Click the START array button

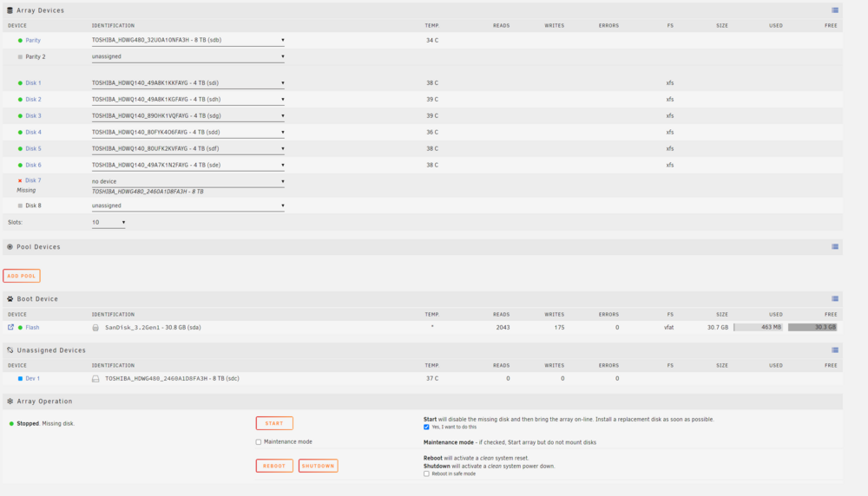[x=274, y=423]
